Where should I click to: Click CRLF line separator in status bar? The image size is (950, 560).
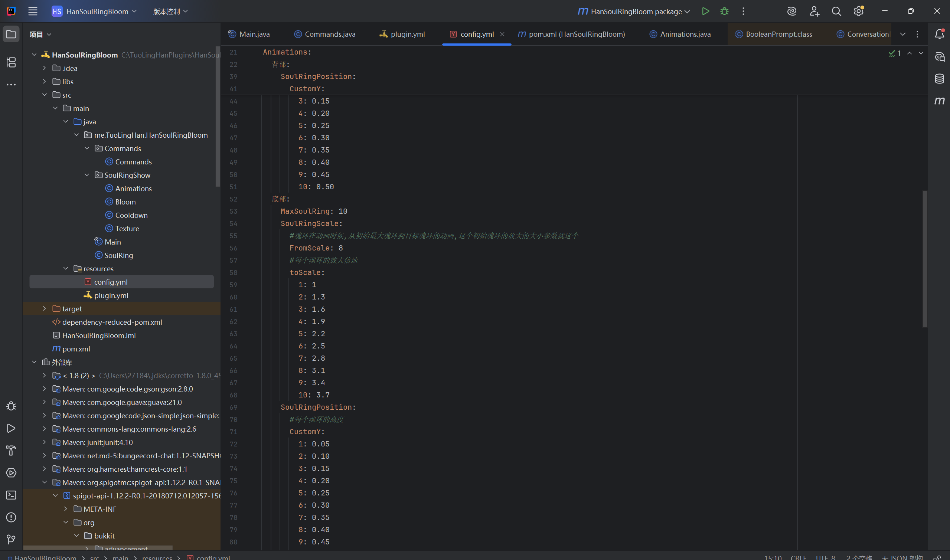799,557
